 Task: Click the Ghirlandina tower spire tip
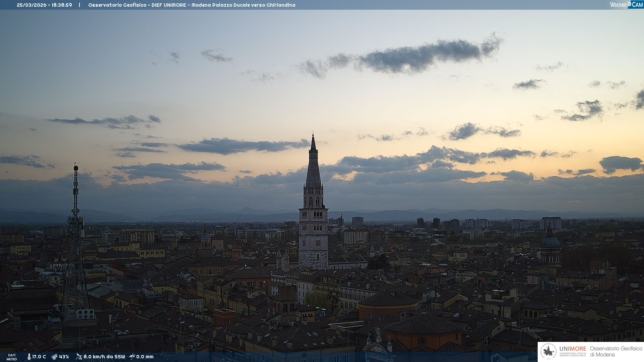coord(313,135)
